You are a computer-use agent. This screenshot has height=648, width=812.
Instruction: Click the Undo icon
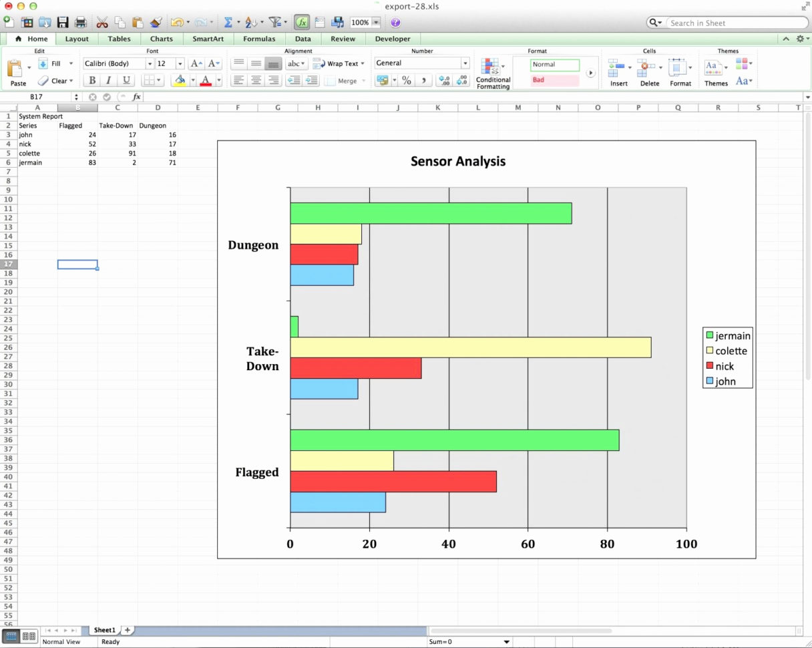(176, 21)
